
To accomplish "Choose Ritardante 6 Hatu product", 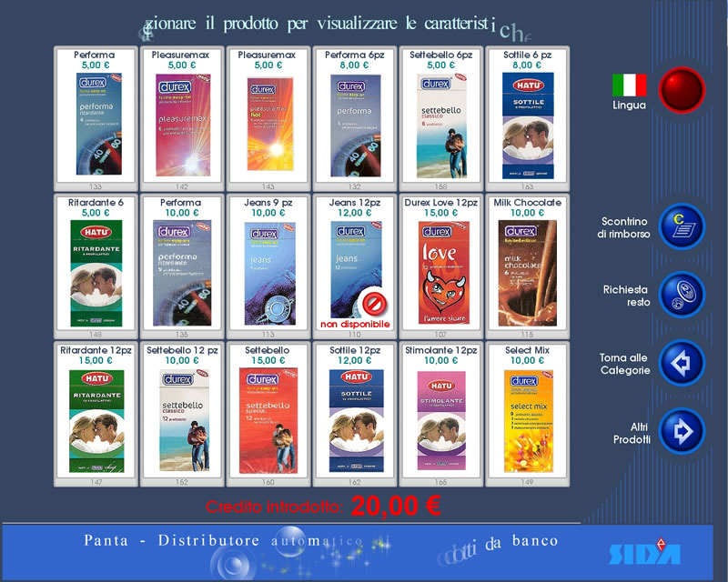I will point(96,266).
